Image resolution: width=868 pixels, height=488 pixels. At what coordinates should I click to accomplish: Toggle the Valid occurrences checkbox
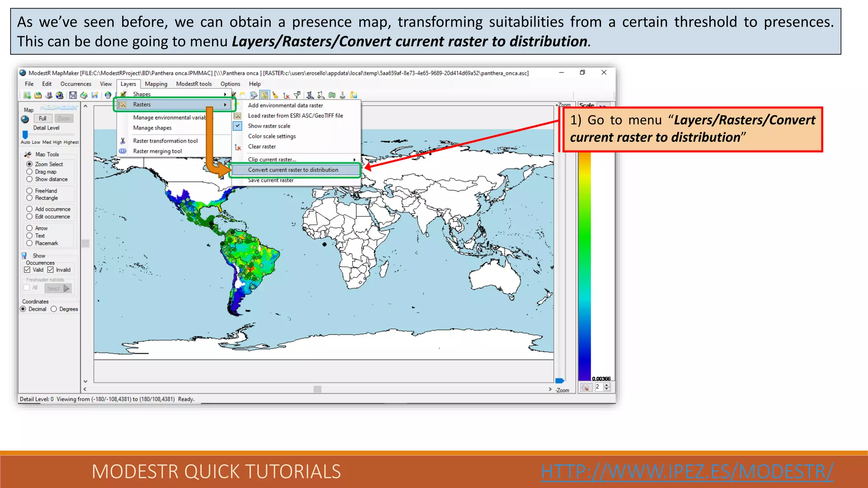coord(27,270)
